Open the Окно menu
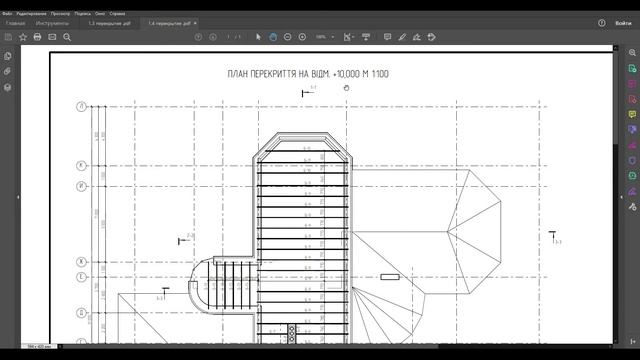640x360 pixels. (100, 13)
